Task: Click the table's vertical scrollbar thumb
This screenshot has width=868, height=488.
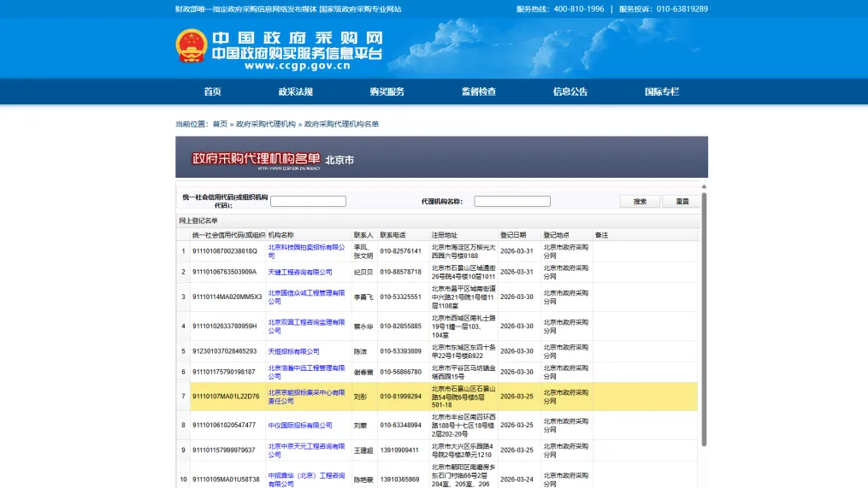Action: coord(704,319)
